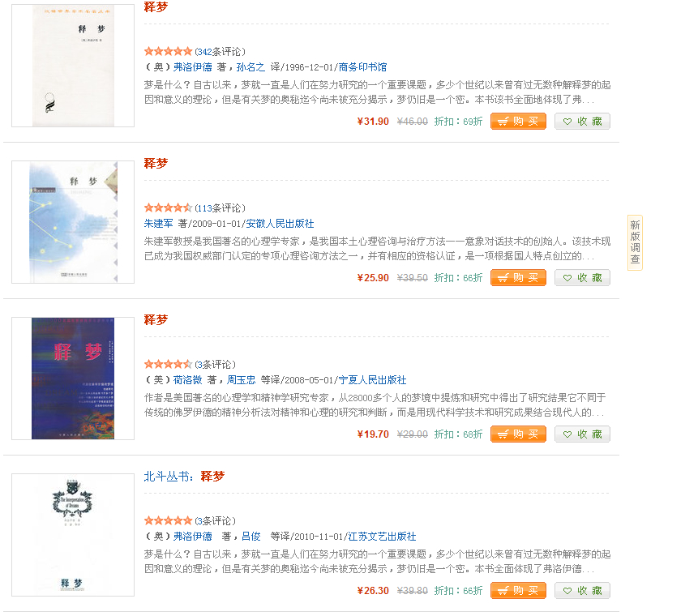Viewport: 698px width, 616px height.
Task: Open the 北斗丛书：释梦 title link
Action: coord(184,477)
